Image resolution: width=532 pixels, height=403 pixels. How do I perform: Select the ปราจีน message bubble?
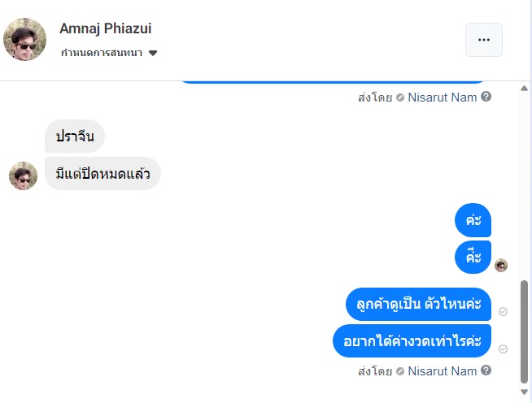74,136
